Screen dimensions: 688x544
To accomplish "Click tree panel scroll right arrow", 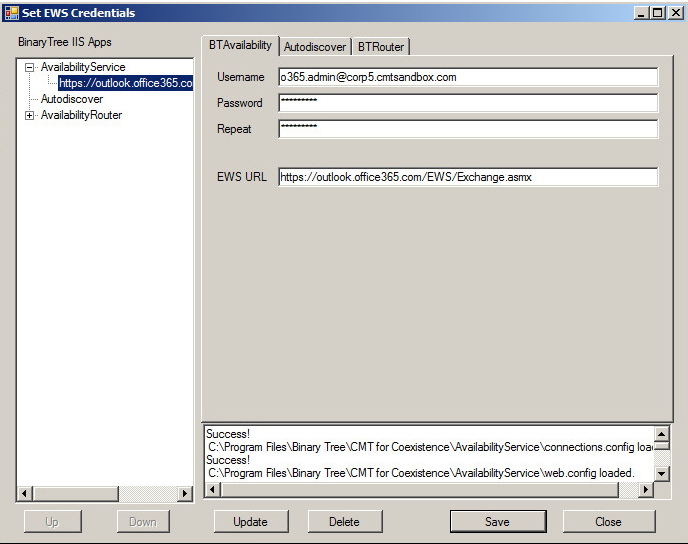I will (x=185, y=494).
